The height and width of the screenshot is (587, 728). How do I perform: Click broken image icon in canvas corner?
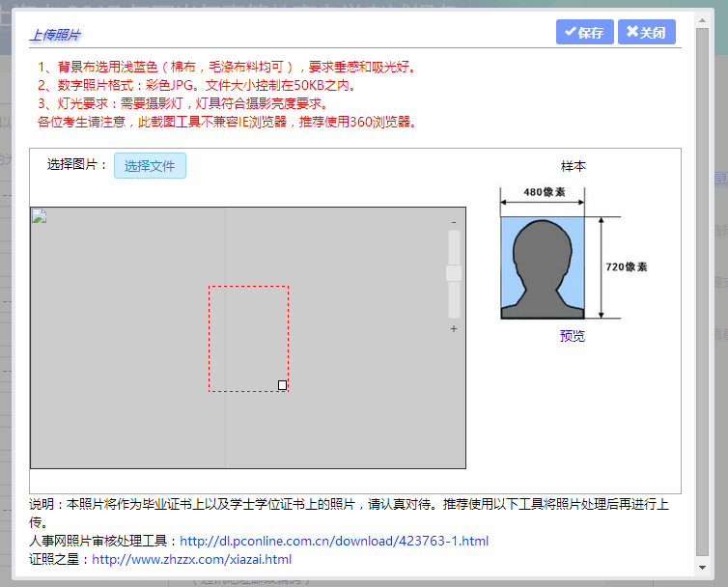40,216
